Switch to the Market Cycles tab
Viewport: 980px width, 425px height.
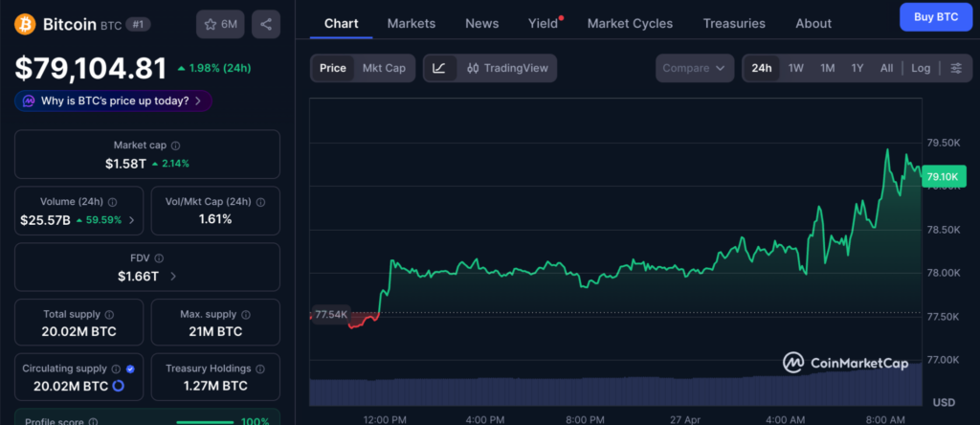(x=630, y=23)
